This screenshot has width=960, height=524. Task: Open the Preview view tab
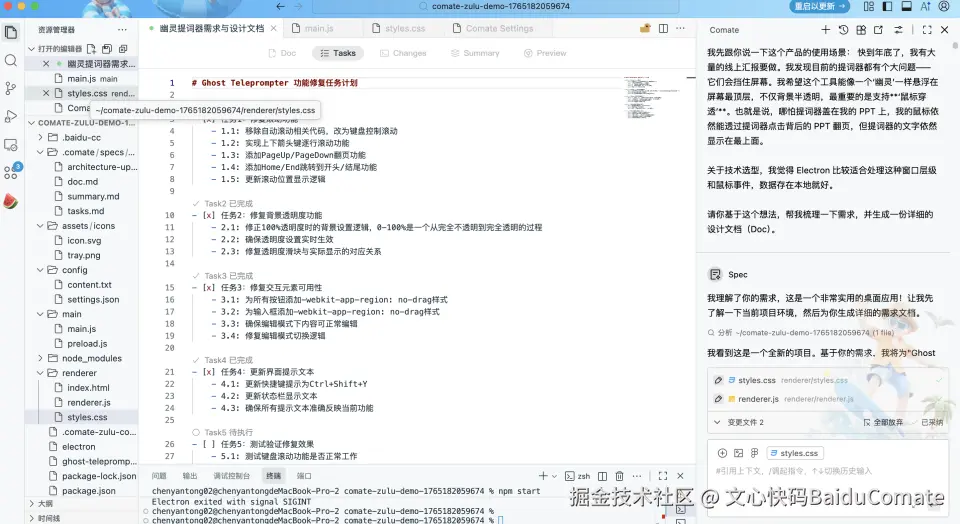click(545, 53)
